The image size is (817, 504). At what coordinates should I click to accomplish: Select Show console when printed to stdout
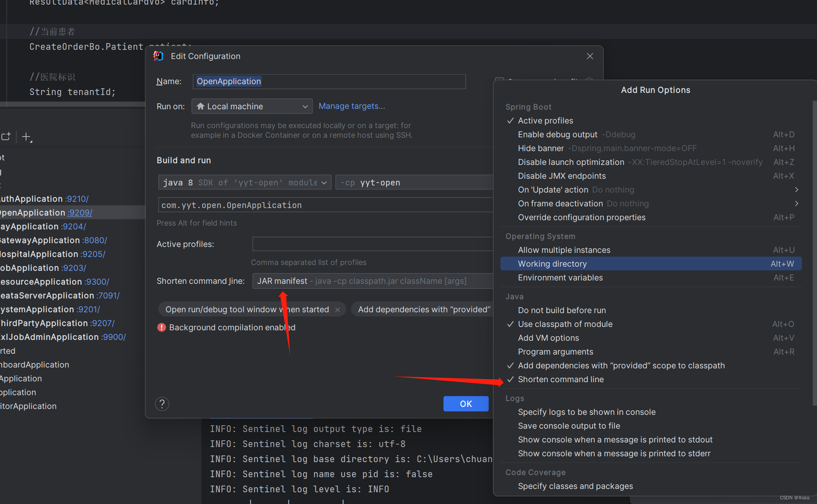(x=651, y=440)
